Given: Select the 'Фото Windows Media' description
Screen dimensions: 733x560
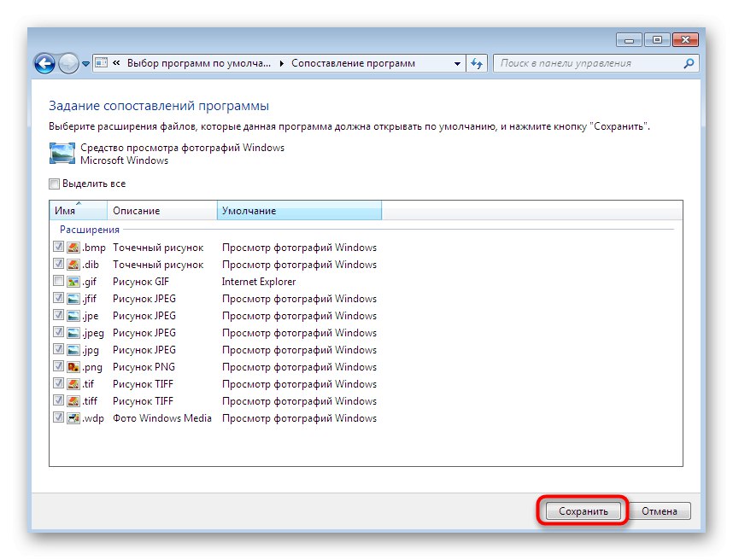Looking at the screenshot, I should click(x=161, y=418).
